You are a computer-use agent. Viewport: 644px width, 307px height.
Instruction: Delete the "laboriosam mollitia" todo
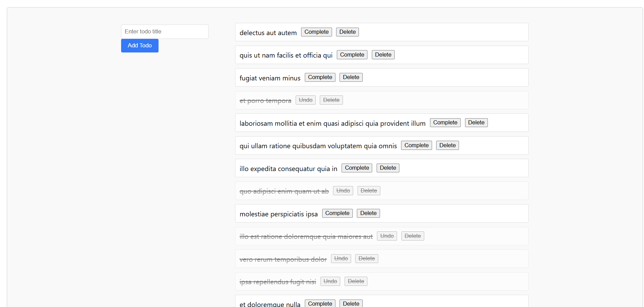[x=476, y=122]
